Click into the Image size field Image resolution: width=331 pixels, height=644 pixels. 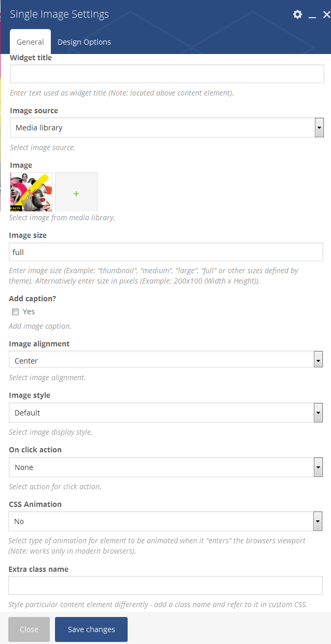click(x=166, y=252)
